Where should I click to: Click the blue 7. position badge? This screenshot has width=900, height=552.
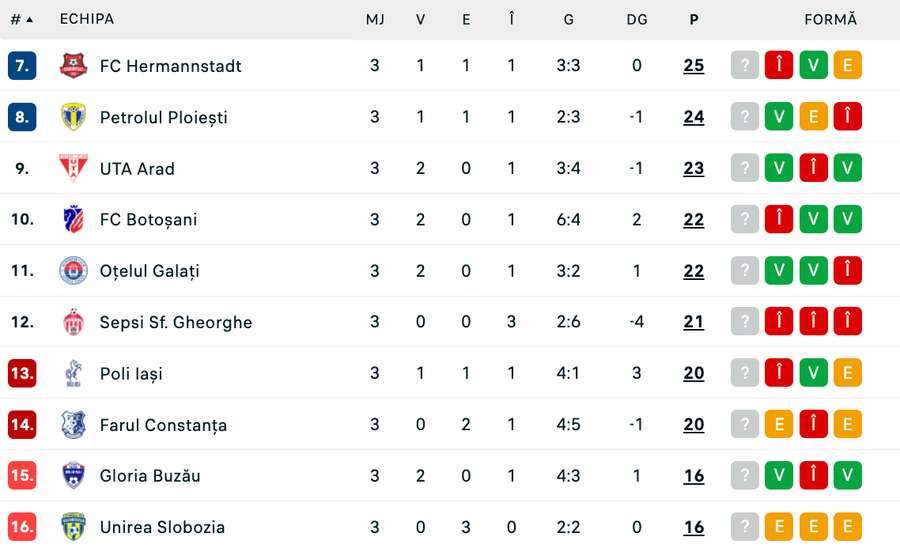click(22, 66)
